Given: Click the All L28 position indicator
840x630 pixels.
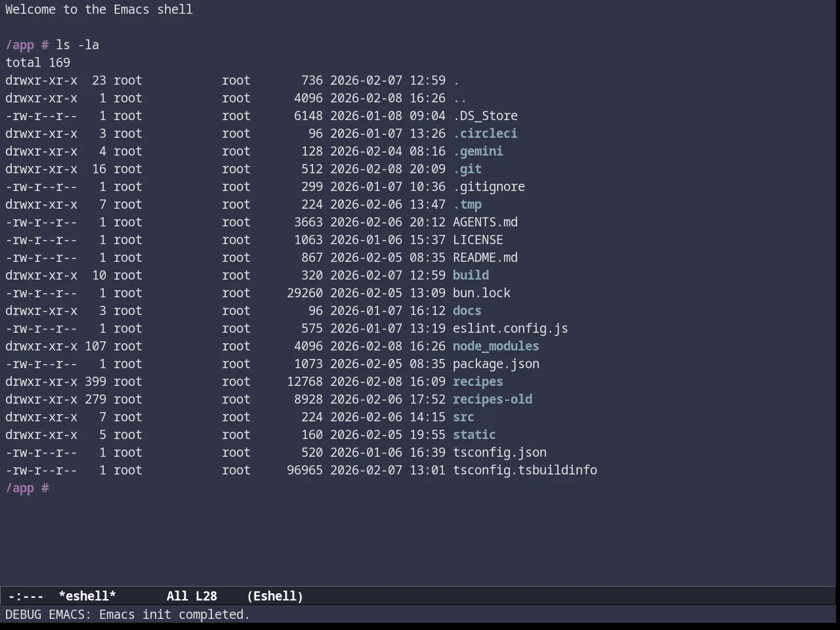Looking at the screenshot, I should pos(192,596).
